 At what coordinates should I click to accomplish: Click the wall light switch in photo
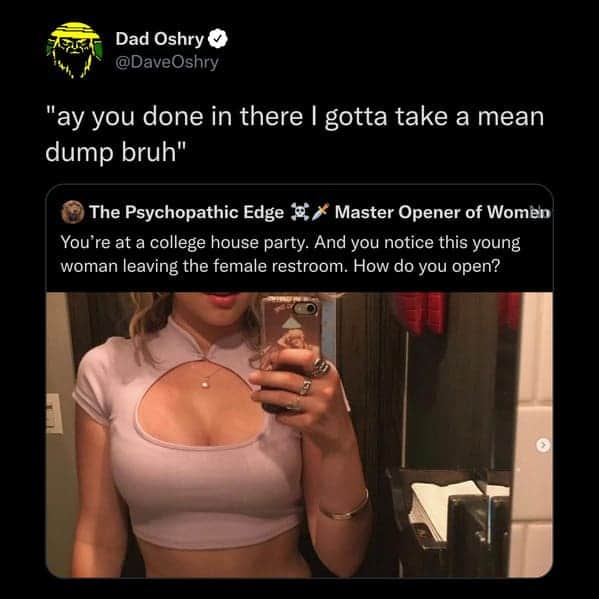click(53, 414)
